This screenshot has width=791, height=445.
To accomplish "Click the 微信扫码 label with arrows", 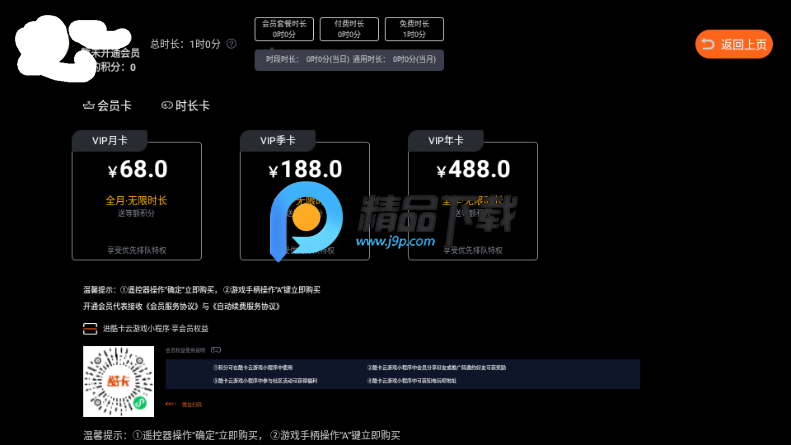I will pos(184,404).
